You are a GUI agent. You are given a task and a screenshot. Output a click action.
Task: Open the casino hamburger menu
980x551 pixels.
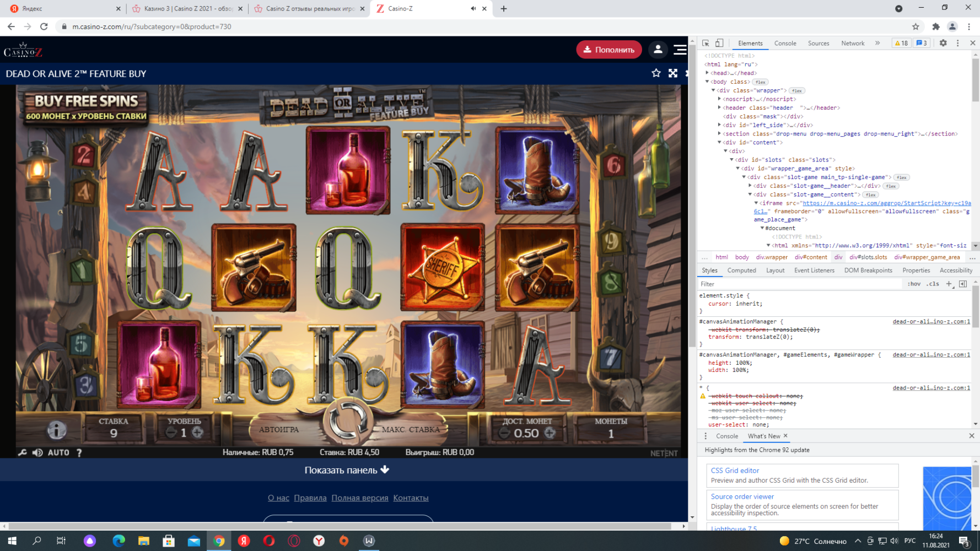click(x=680, y=50)
